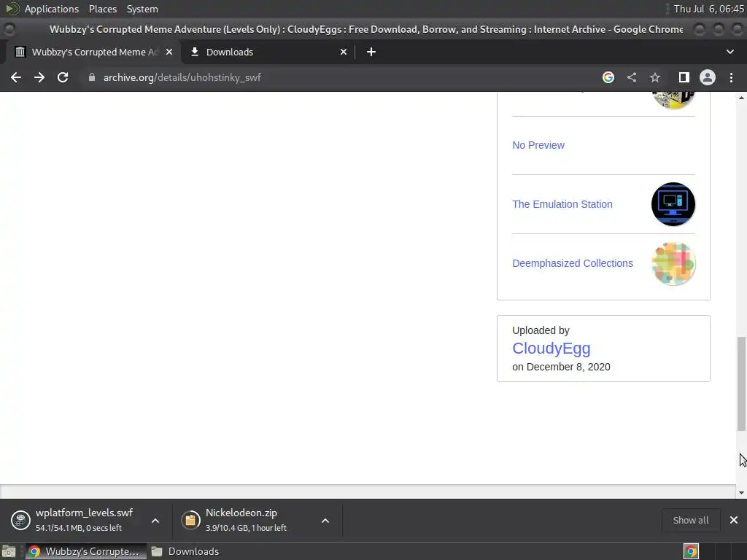Open the Chrome side panel icon
Viewport: 747px width, 560px height.
(684, 77)
